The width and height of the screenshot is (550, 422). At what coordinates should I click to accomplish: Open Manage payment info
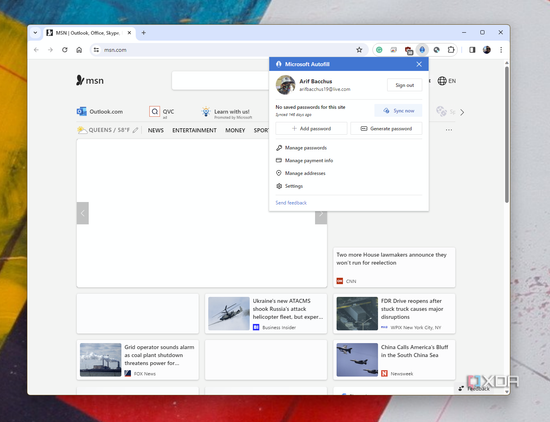coord(304,161)
